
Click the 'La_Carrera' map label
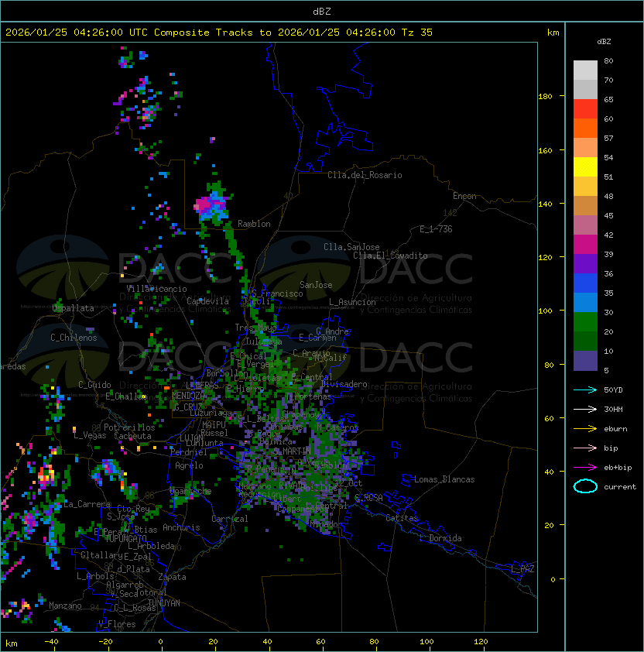click(87, 504)
